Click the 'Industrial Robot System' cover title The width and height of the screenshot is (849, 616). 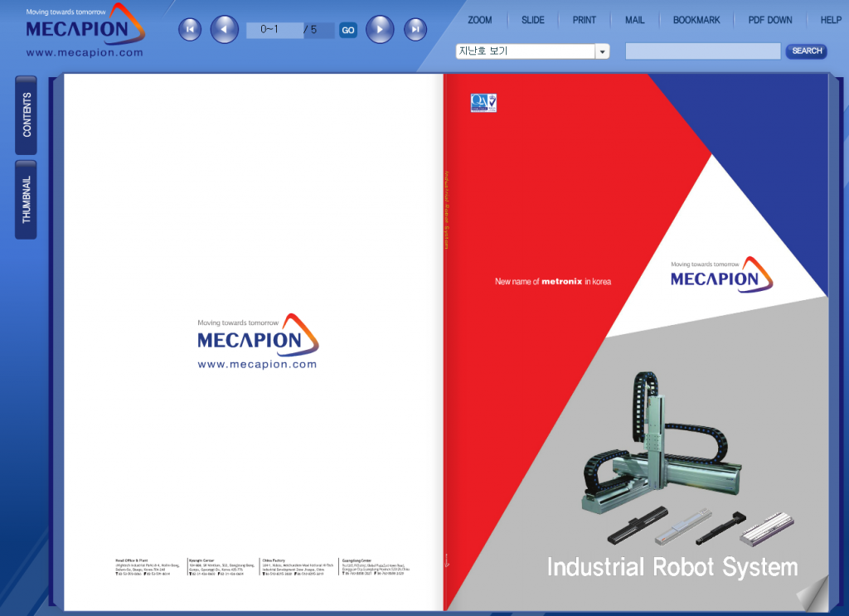pos(672,567)
